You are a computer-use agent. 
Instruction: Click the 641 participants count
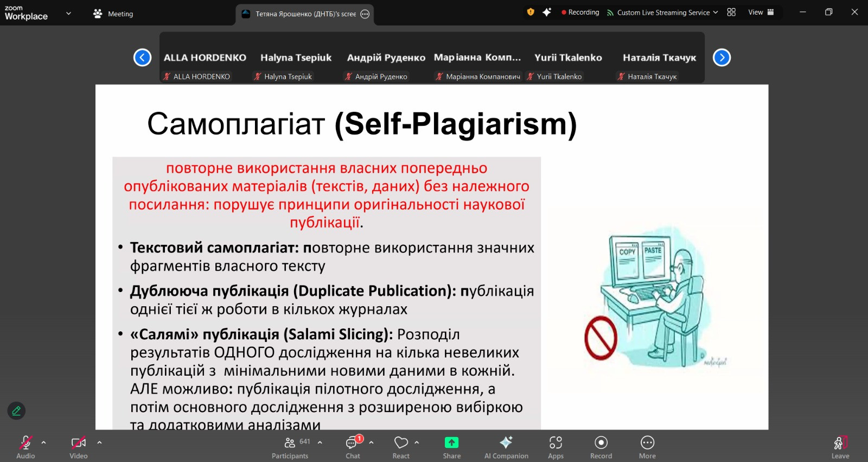[305, 441]
